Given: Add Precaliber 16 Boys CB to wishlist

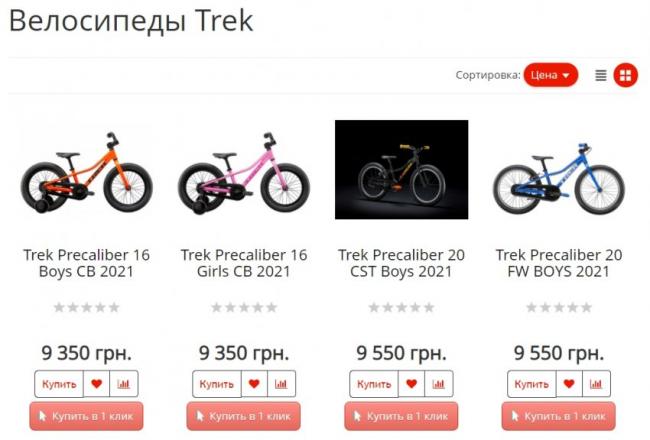Looking at the screenshot, I should (97, 384).
